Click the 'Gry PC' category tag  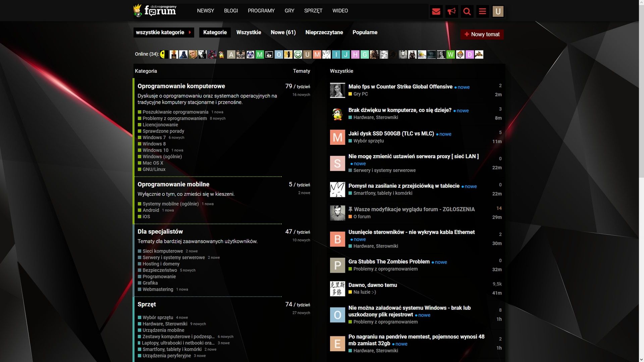point(360,94)
